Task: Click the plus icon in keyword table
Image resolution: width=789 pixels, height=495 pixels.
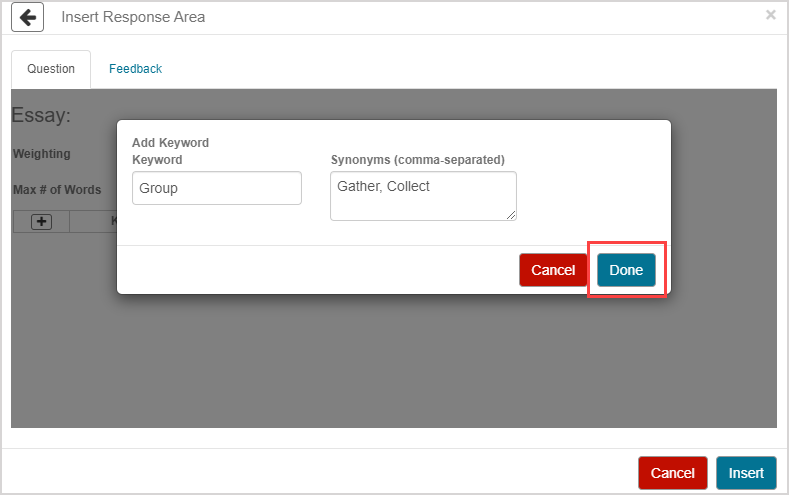Action: [x=41, y=222]
